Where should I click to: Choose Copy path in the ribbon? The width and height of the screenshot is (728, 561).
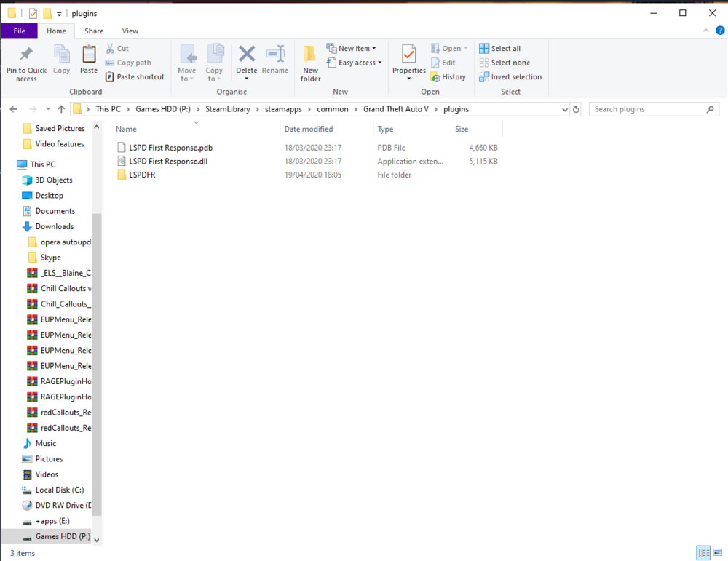128,63
